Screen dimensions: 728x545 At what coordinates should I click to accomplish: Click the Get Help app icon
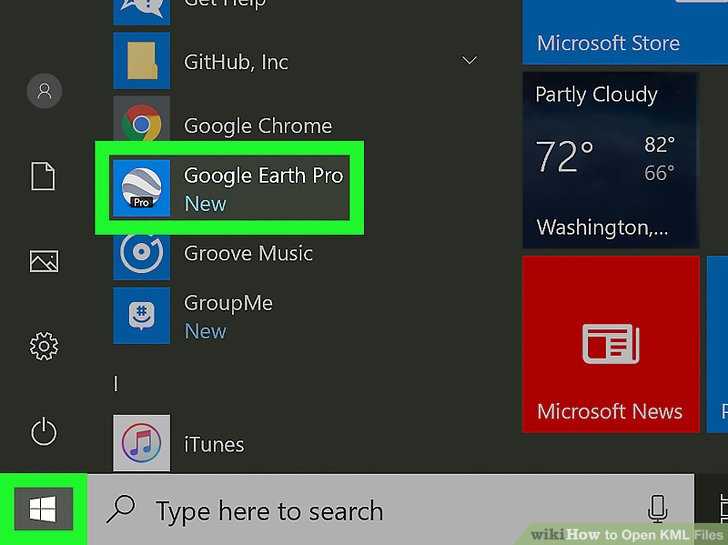(x=142, y=12)
